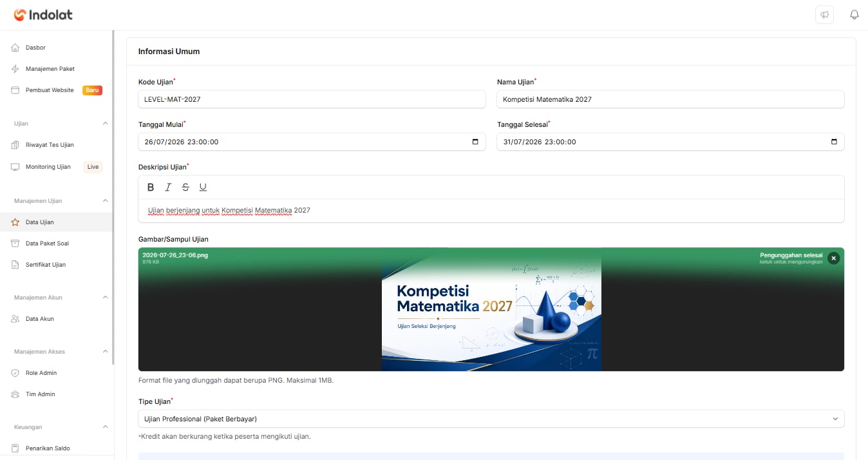Collapse the Ujian sidebar section

pos(106,123)
